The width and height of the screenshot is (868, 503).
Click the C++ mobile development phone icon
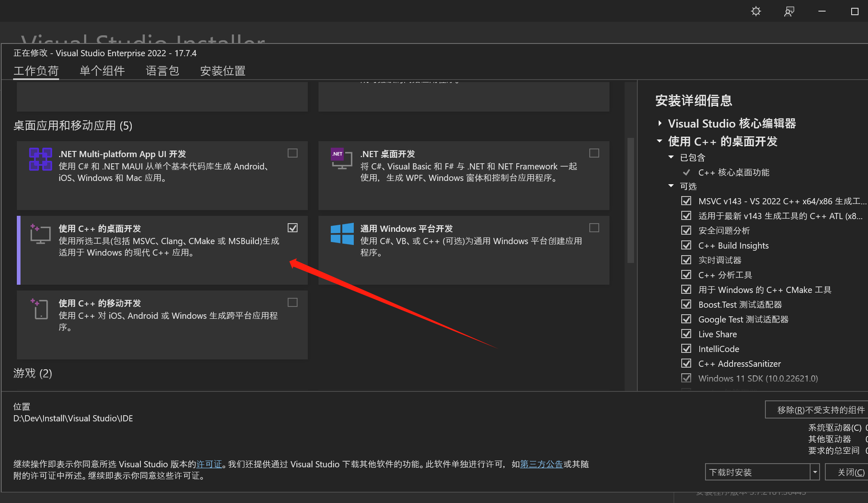(x=40, y=309)
